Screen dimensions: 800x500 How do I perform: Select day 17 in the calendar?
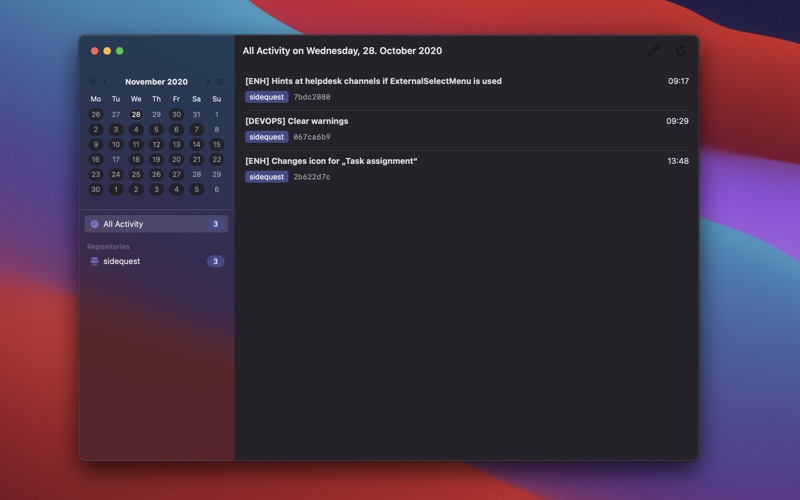(x=116, y=159)
